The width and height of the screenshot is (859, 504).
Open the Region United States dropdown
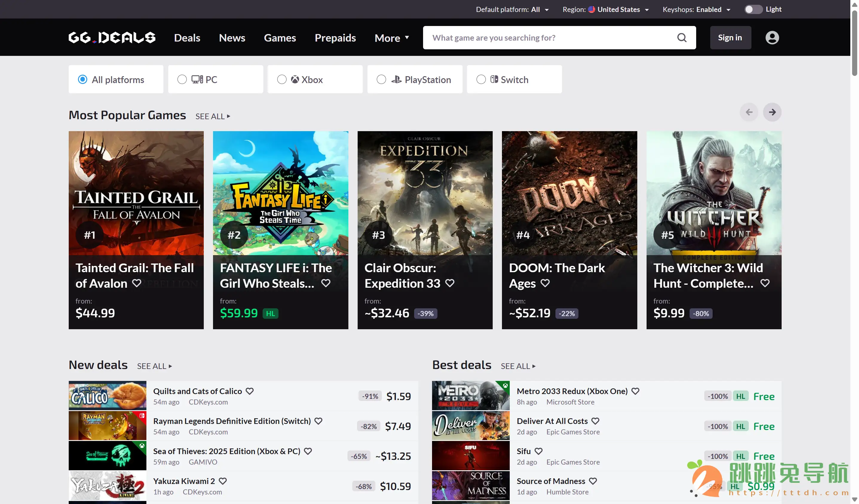click(x=605, y=10)
